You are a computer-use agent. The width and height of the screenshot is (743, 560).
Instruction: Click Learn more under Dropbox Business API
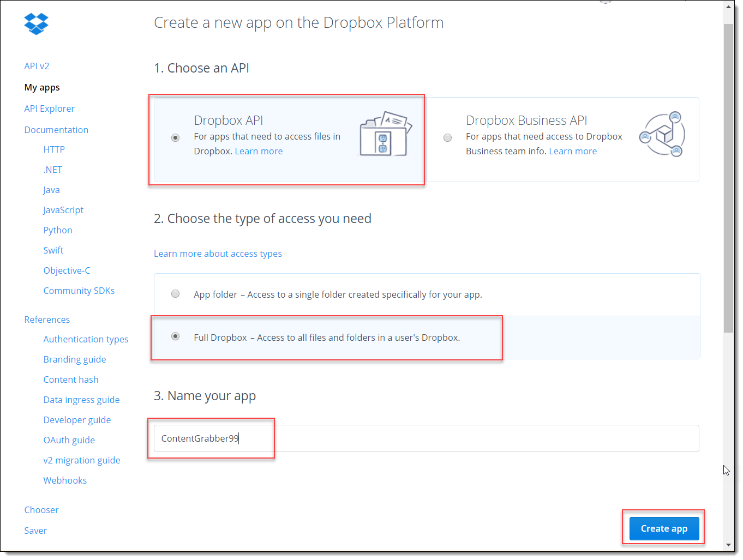(573, 151)
